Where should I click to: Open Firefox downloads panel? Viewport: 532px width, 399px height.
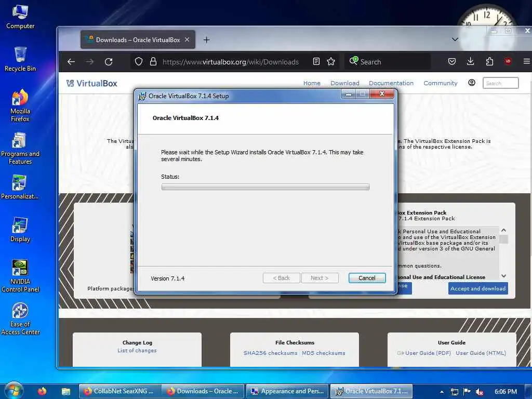[470, 61]
